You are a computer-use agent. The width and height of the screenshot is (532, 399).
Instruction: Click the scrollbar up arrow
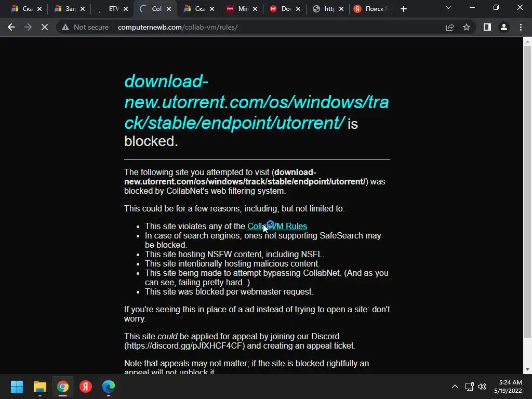click(x=527, y=42)
